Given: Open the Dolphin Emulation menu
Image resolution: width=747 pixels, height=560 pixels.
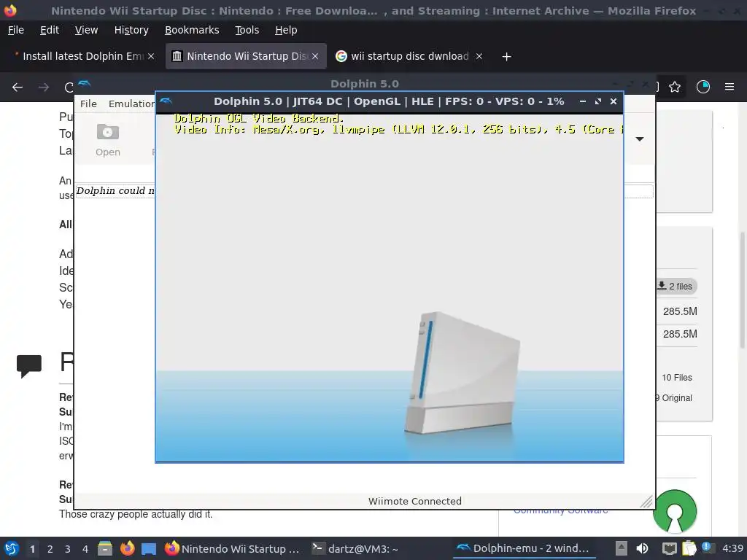Looking at the screenshot, I should (x=131, y=104).
